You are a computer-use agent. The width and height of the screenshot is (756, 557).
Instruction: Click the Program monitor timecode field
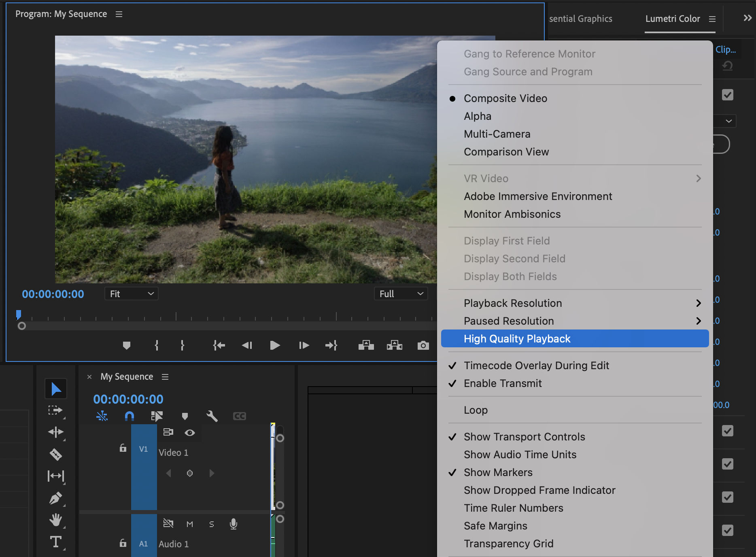pos(53,294)
